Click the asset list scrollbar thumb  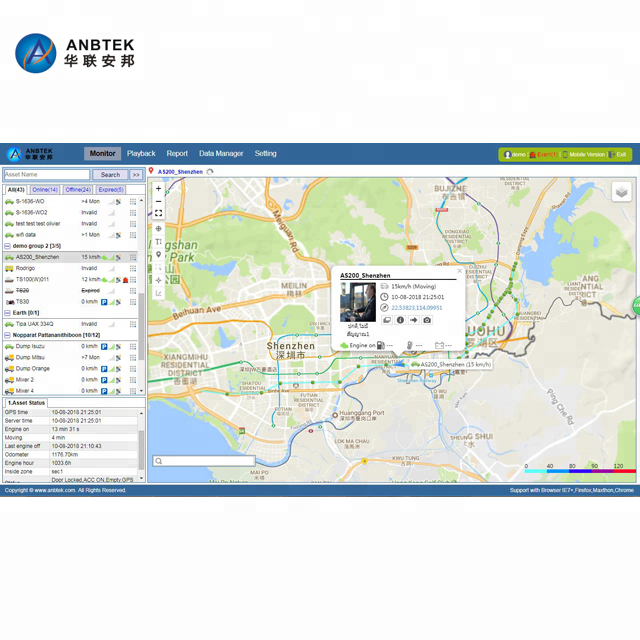pos(141,327)
